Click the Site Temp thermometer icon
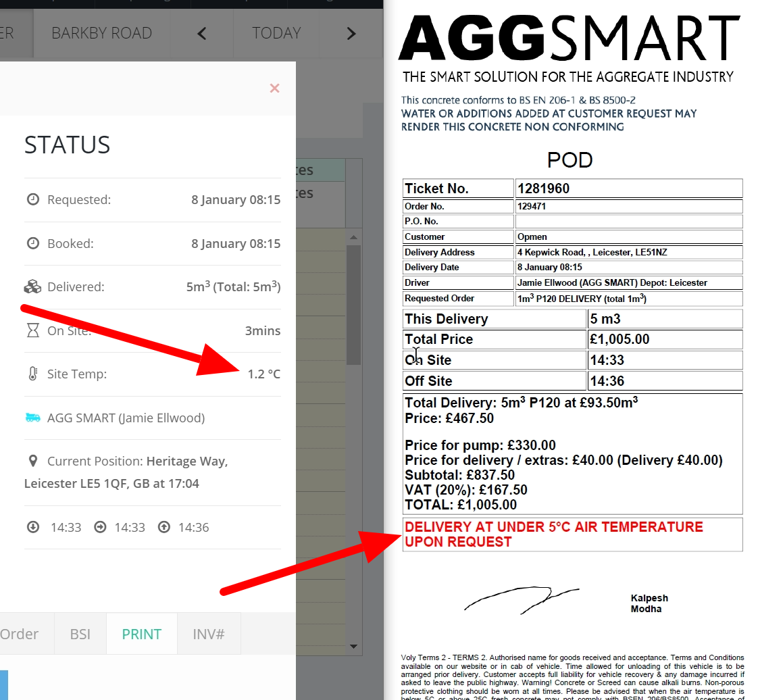This screenshot has height=700, width=758. click(x=32, y=374)
